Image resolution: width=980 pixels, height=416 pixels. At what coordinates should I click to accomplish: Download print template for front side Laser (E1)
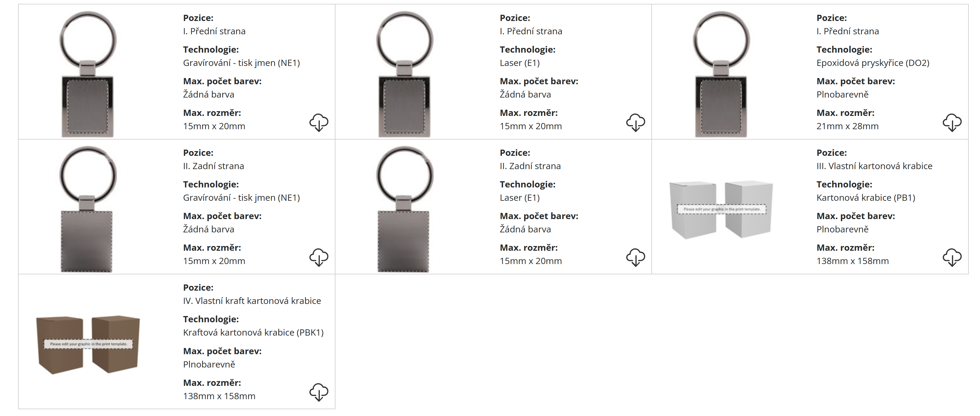point(635,122)
